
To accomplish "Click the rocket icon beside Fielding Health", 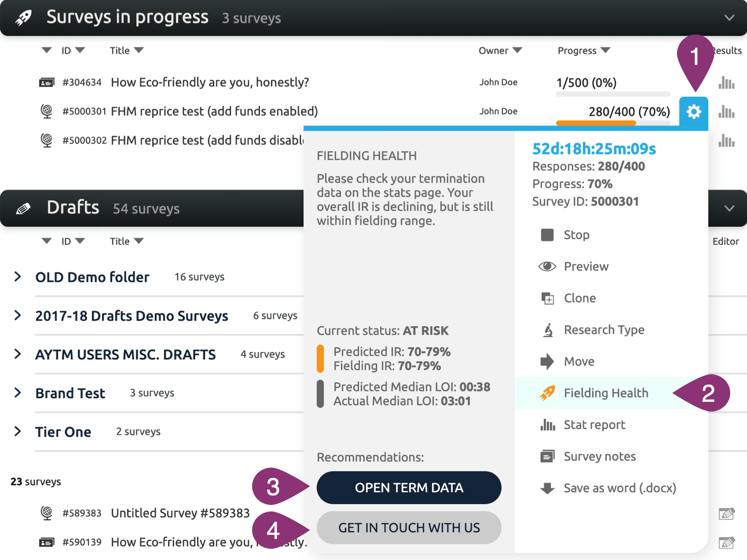I will (547, 393).
